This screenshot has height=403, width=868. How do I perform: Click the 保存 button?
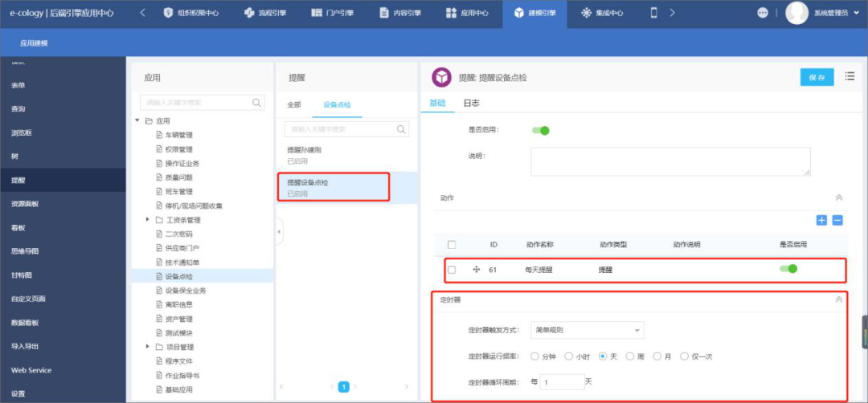pyautogui.click(x=817, y=78)
